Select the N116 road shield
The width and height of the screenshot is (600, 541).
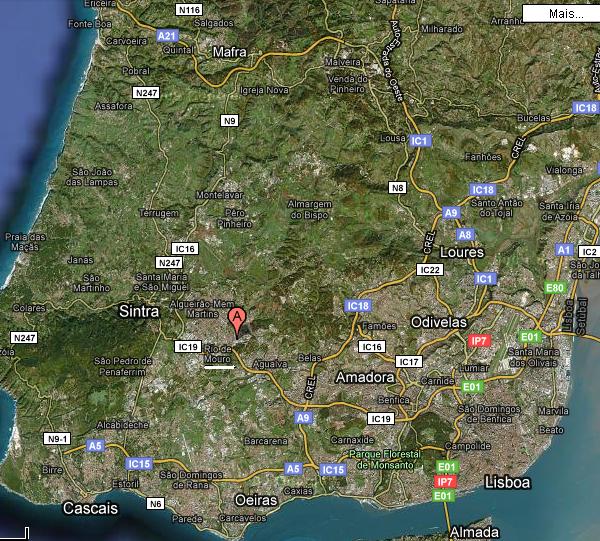pos(187,9)
